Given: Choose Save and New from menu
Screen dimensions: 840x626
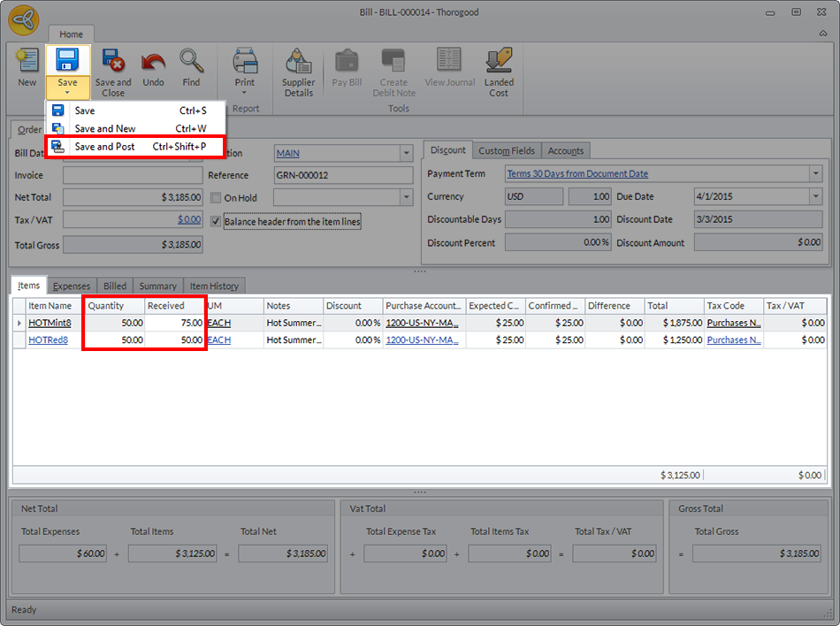Looking at the screenshot, I should [104, 128].
